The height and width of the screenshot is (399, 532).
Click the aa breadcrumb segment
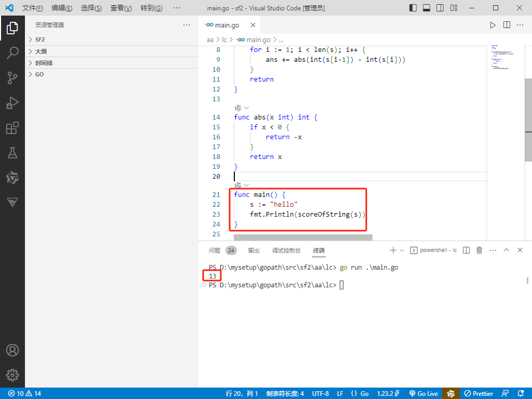point(210,40)
